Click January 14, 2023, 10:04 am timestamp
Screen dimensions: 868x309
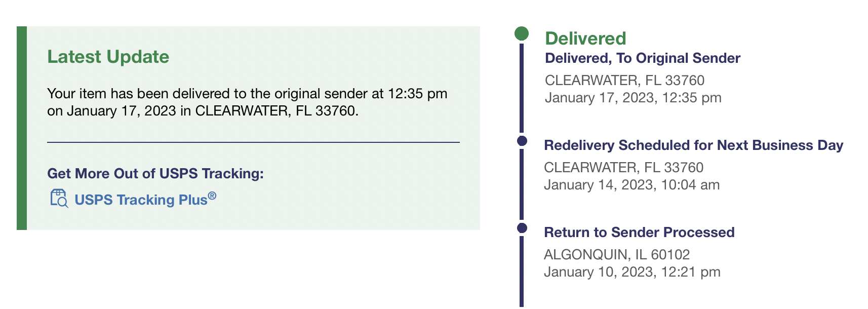(632, 185)
